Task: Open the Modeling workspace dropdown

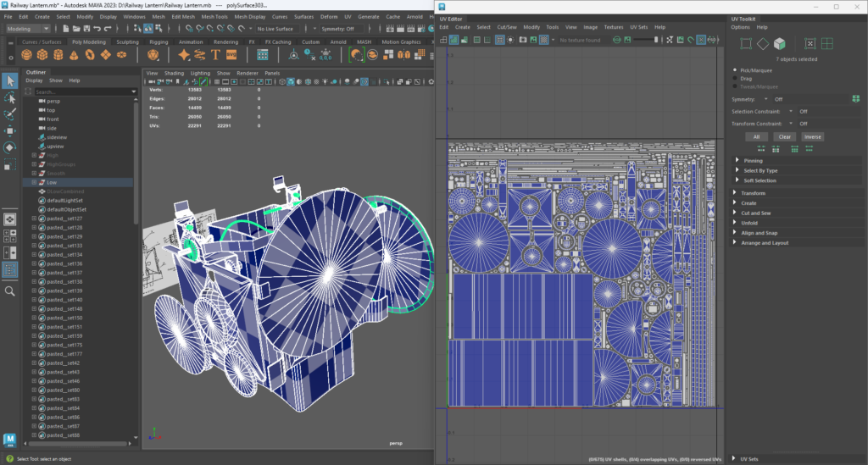Action: pos(29,28)
